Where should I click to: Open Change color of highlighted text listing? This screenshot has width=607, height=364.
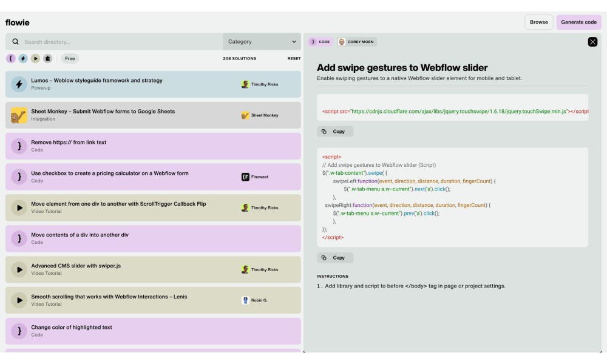coord(153,331)
